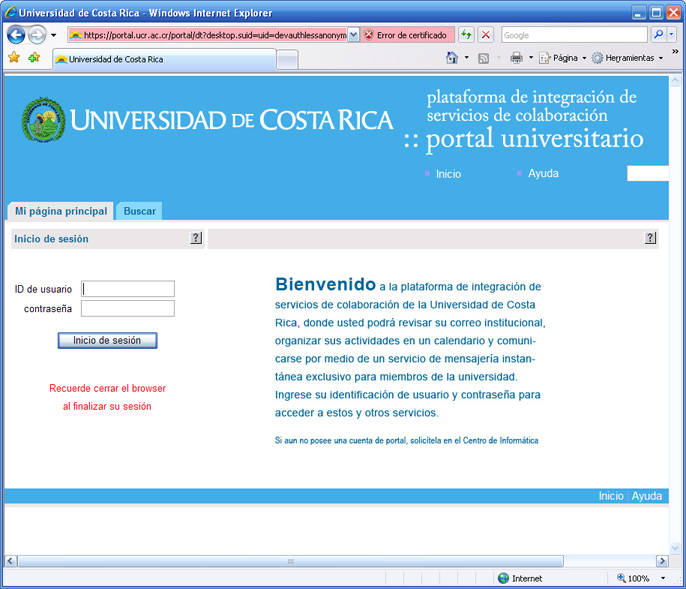Click the 'Si aun no posee una cuenta' note
The width and height of the screenshot is (686, 589).
[x=406, y=440]
